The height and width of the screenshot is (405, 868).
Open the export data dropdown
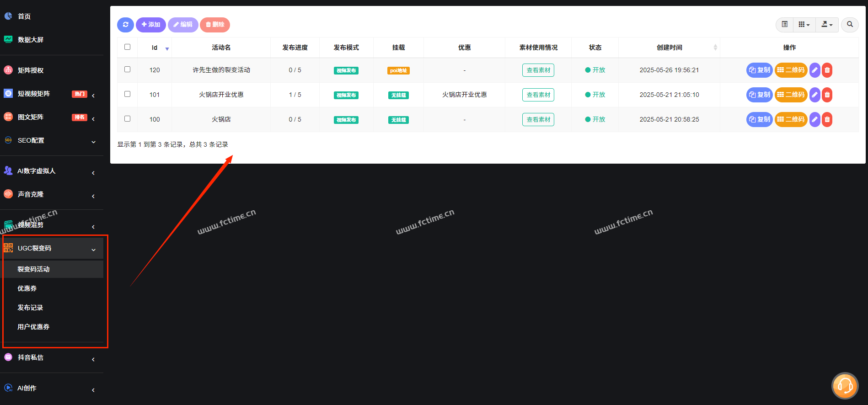coord(827,25)
